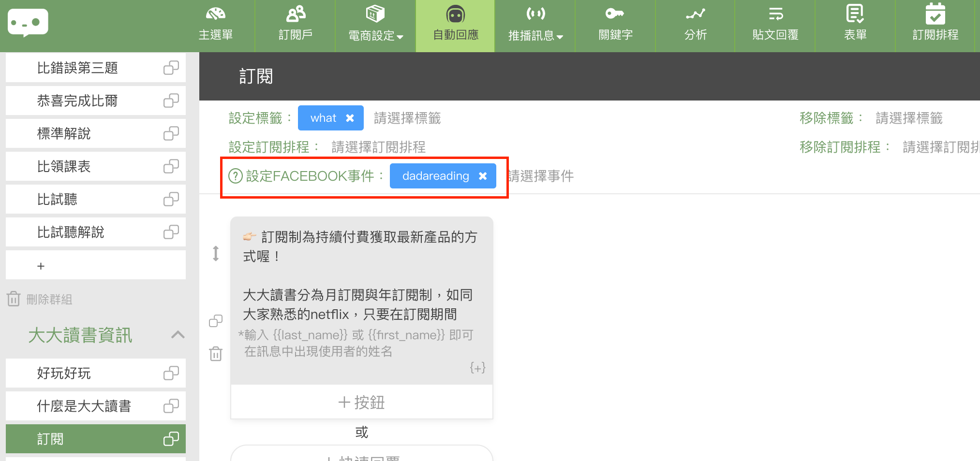The width and height of the screenshot is (980, 461).
Task: Duplicate the 標準解說 block
Action: click(171, 134)
